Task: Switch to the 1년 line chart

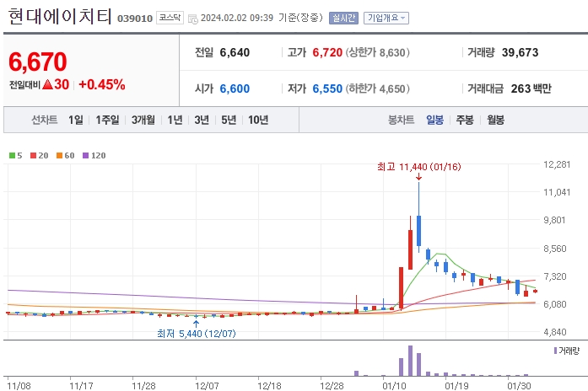Action: point(175,120)
